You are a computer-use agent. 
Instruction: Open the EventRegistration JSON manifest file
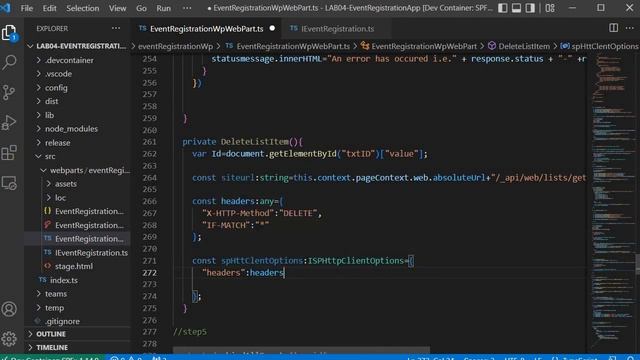(78, 211)
